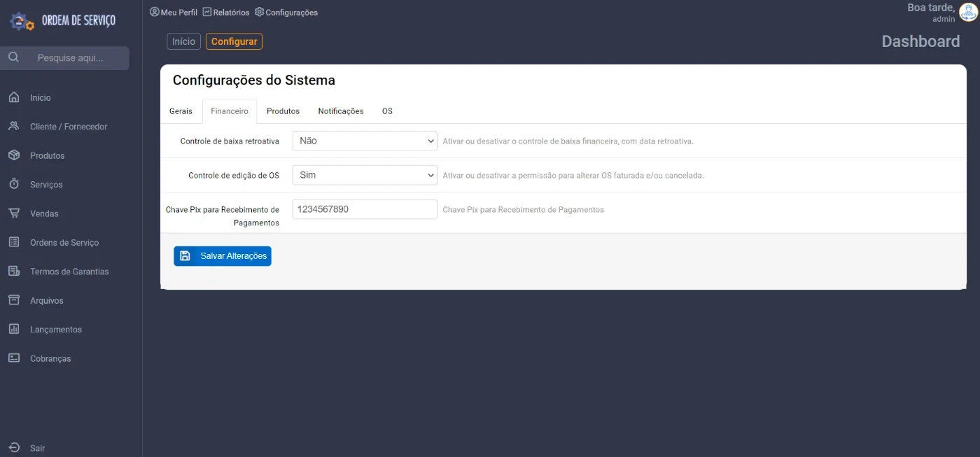Switch to the Gerais tab
This screenshot has height=457, width=980.
181,111
